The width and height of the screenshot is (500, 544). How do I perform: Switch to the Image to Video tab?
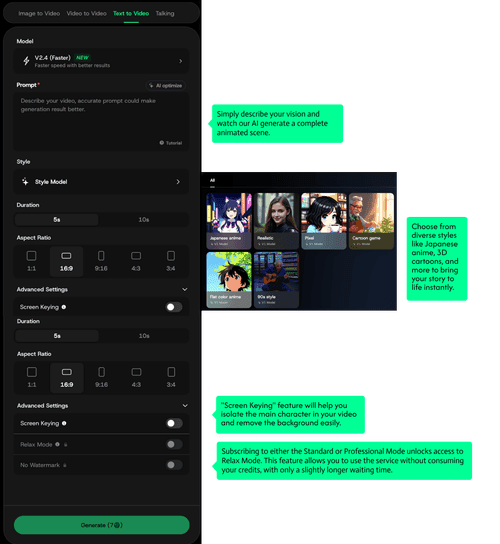39,14
